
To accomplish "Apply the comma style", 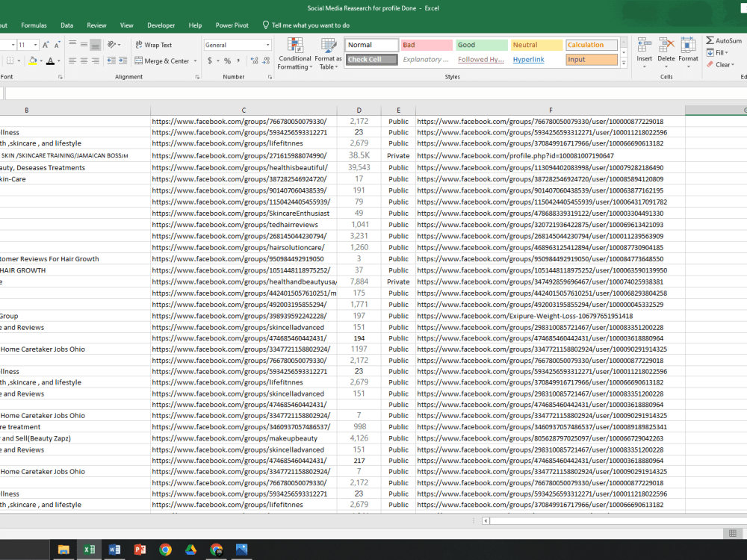I will pos(239,61).
